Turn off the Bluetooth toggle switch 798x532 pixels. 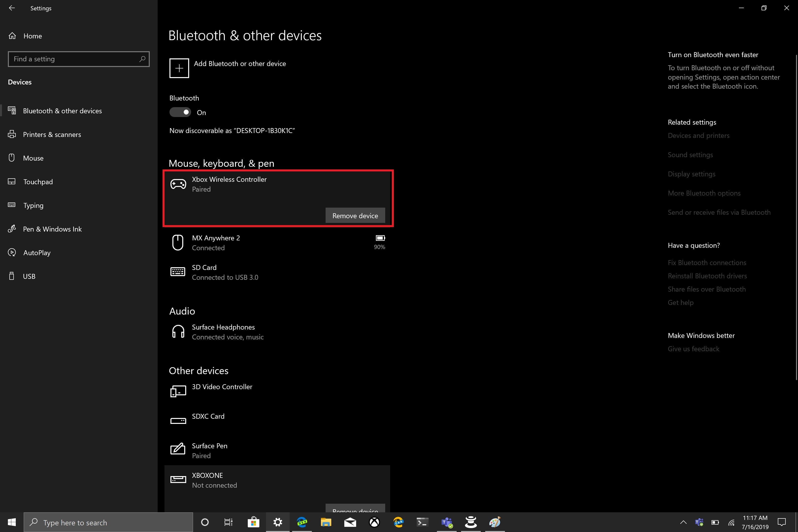[180, 112]
